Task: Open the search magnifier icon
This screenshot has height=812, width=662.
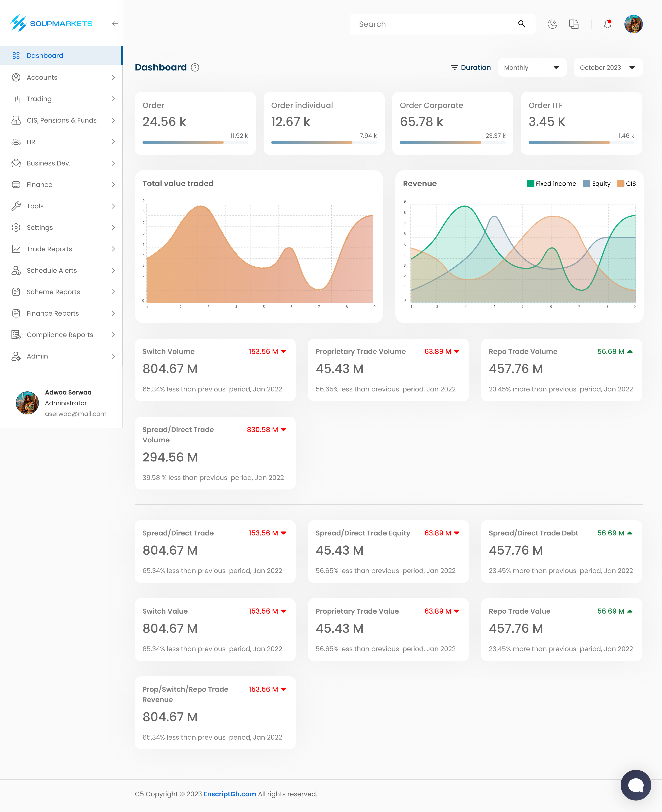Action: click(521, 24)
